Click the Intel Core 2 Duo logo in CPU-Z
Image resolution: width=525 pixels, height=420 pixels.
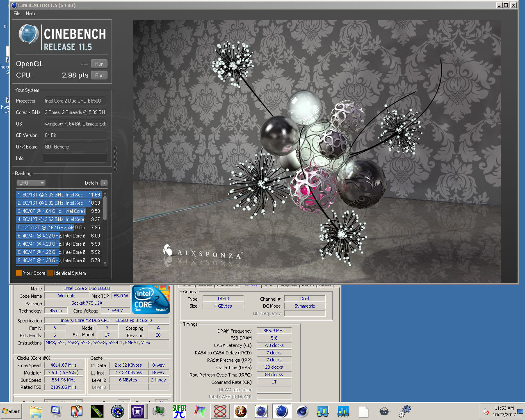[x=151, y=300]
